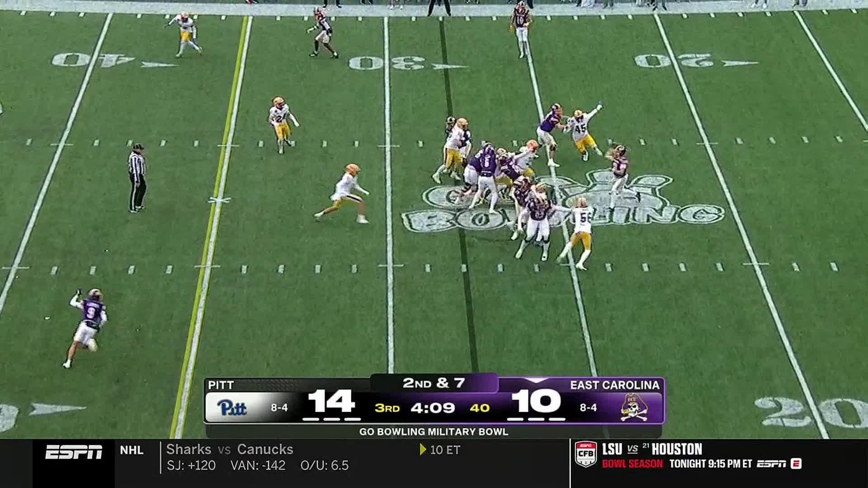Click Pitt's score of 14
The width and height of the screenshot is (868, 488).
click(331, 401)
